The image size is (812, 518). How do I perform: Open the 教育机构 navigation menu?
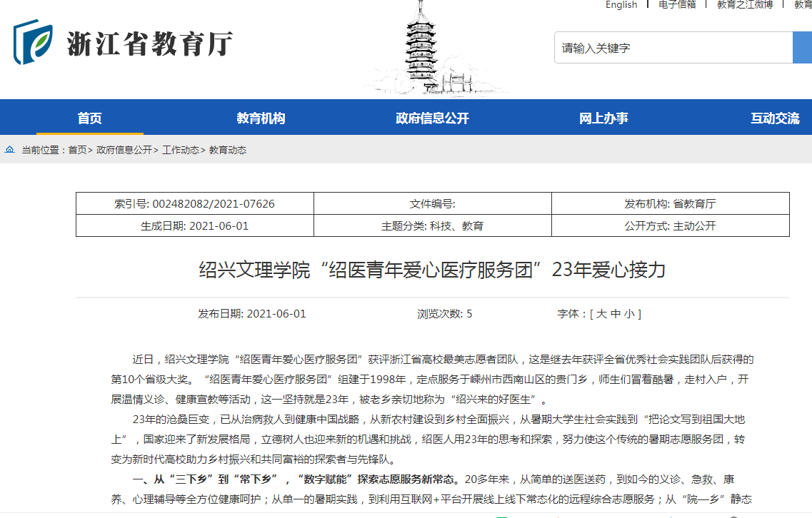click(261, 118)
